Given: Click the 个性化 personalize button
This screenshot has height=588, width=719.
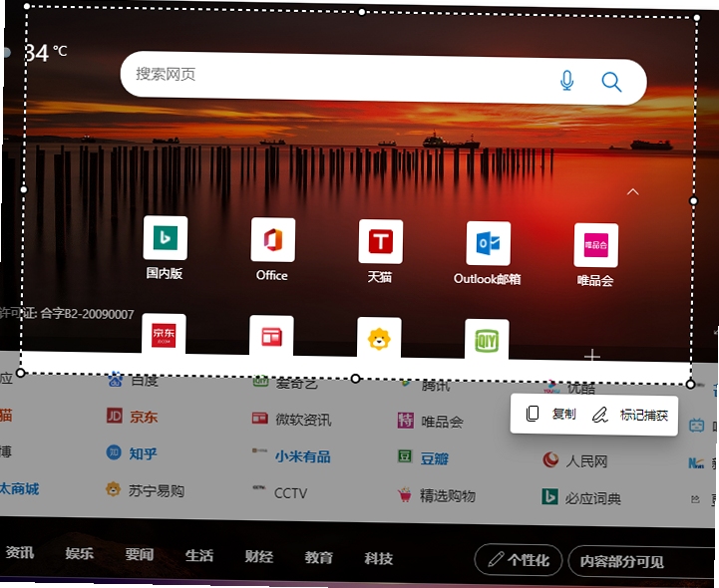Looking at the screenshot, I should click(519, 559).
